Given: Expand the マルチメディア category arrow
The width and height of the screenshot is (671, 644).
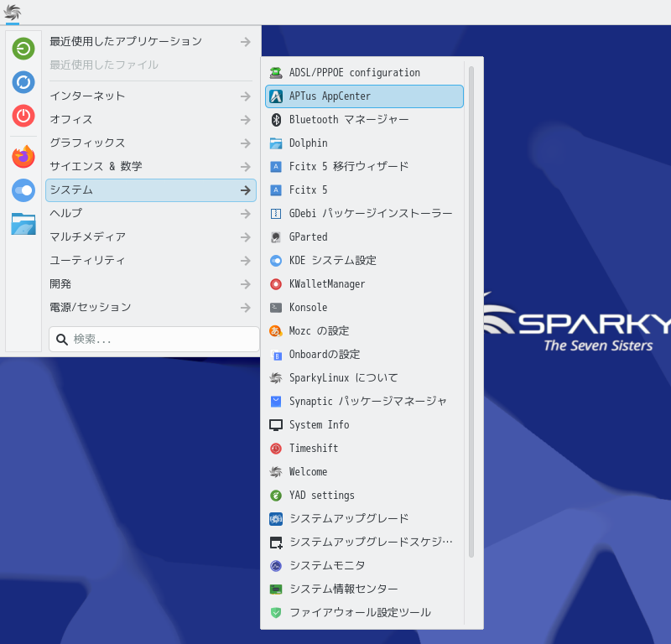Looking at the screenshot, I should point(245,237).
